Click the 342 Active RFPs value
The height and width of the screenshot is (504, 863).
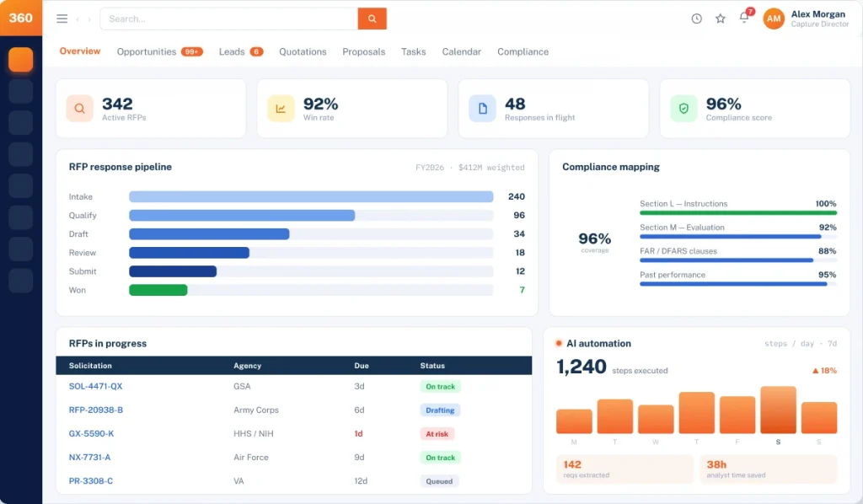[117, 104]
